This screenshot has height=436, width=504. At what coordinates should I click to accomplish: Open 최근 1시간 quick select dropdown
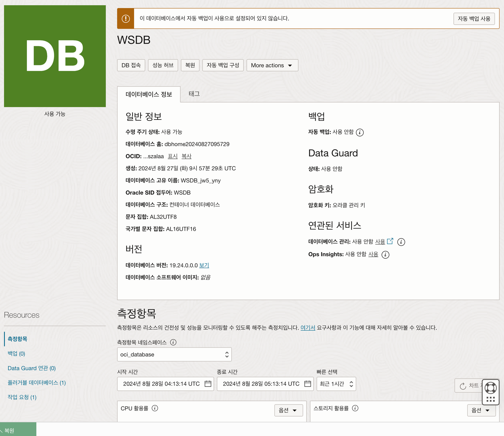[x=336, y=384]
